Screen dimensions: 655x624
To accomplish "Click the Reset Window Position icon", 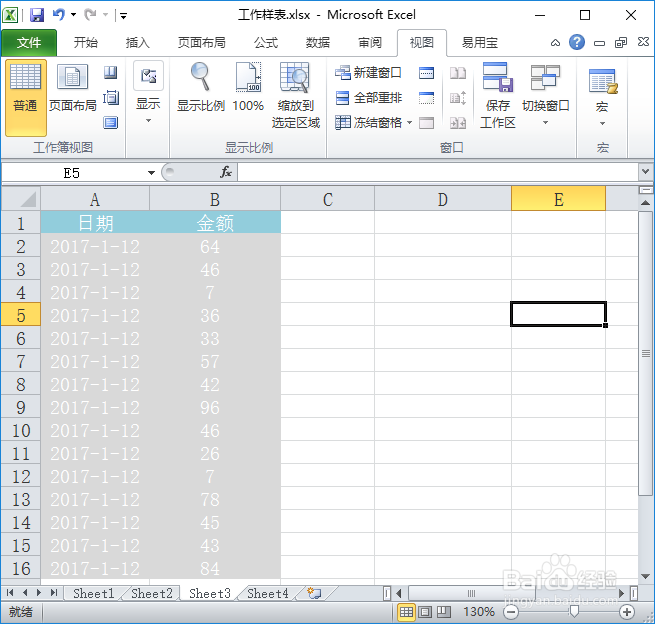I will click(458, 123).
